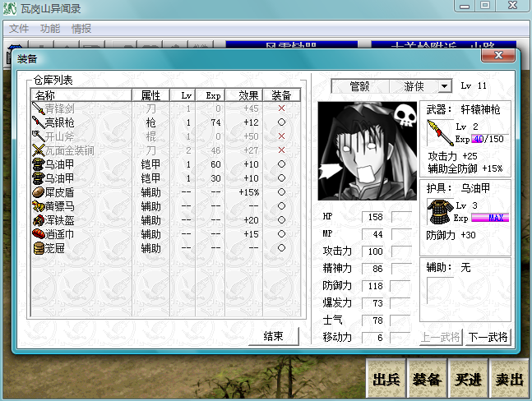Click the skull status icon on portrait

[x=405, y=115]
